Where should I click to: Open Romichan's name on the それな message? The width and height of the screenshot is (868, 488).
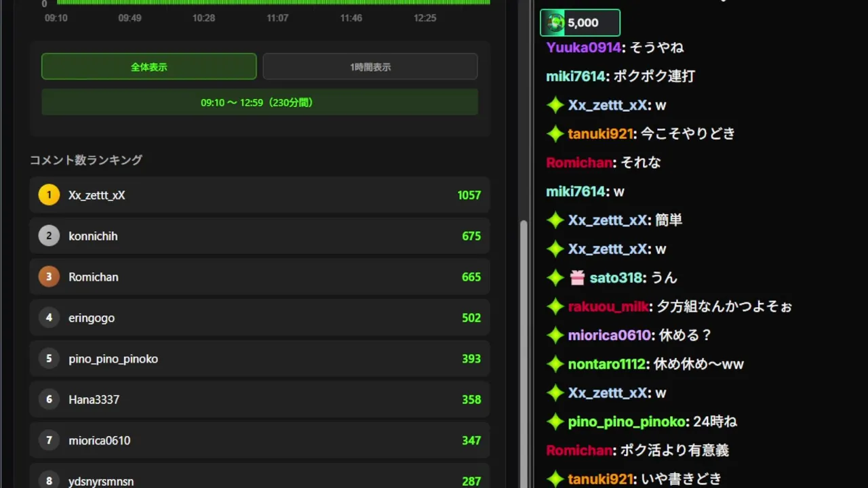click(x=580, y=163)
